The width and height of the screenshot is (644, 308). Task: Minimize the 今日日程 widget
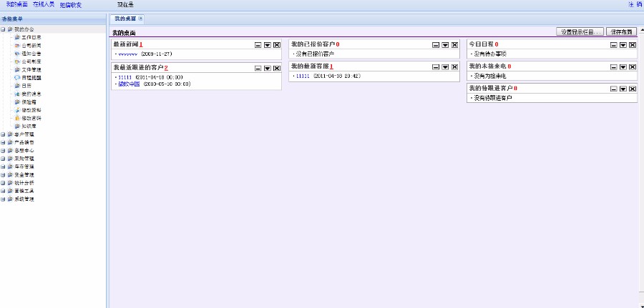(x=614, y=45)
